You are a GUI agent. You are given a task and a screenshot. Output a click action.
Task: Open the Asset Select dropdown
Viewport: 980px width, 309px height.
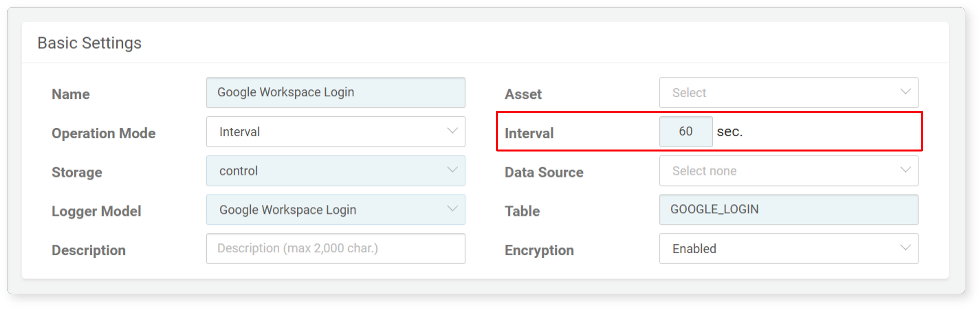click(789, 93)
